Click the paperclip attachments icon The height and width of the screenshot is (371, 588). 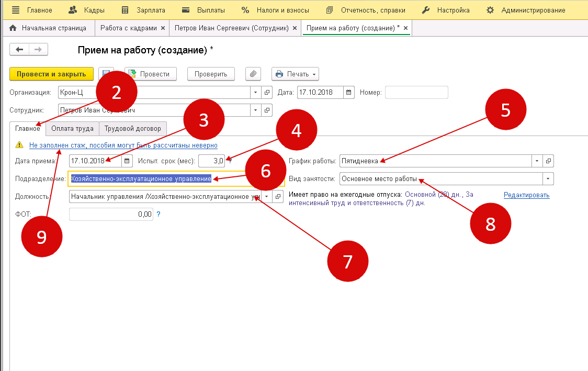254,74
